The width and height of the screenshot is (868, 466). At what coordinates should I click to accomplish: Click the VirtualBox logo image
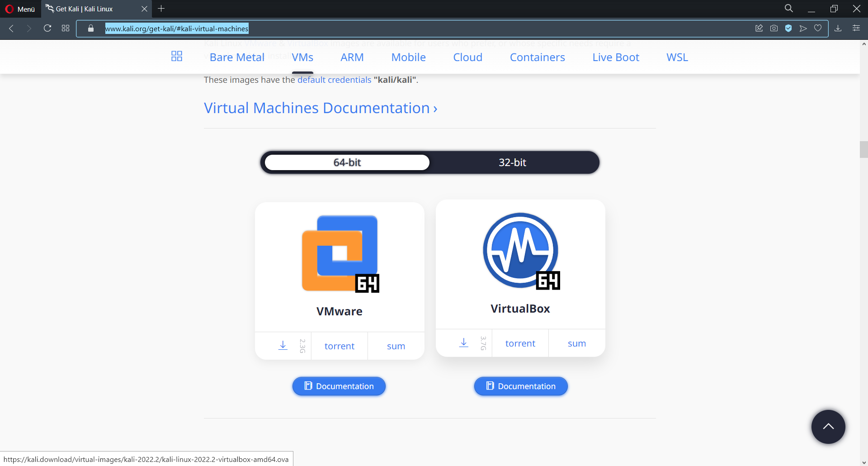tap(521, 251)
